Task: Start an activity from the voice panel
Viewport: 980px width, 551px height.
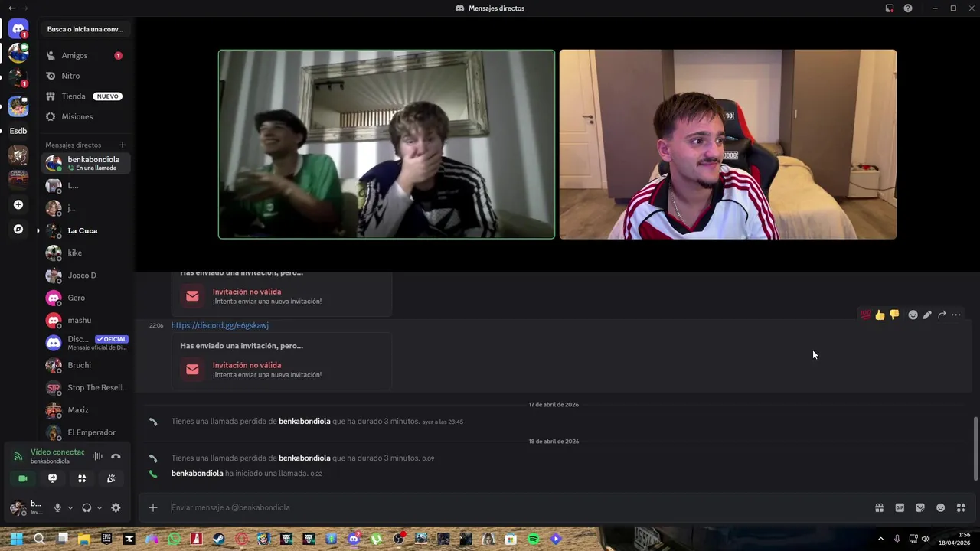Action: point(82,478)
